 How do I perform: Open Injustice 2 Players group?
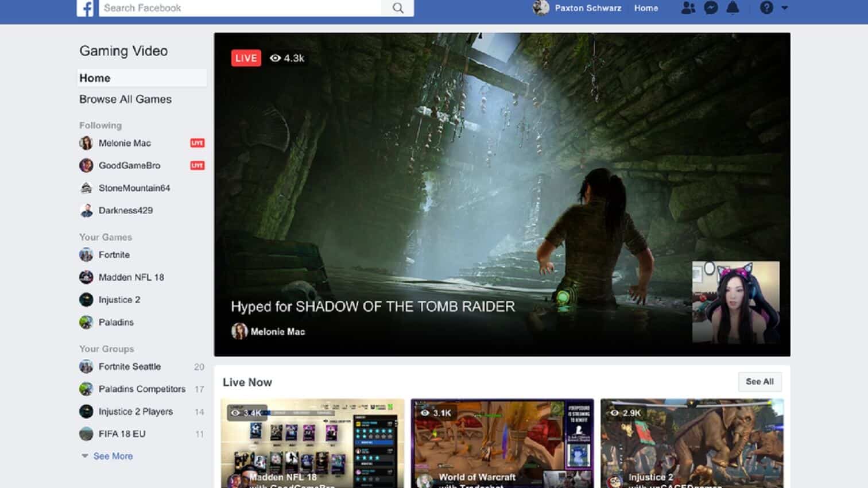(135, 412)
